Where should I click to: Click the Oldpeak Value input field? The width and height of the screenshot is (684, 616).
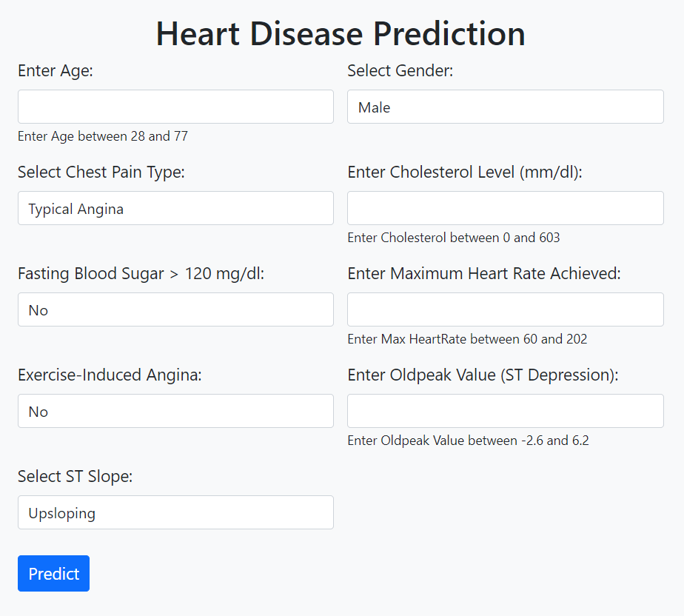(x=506, y=411)
